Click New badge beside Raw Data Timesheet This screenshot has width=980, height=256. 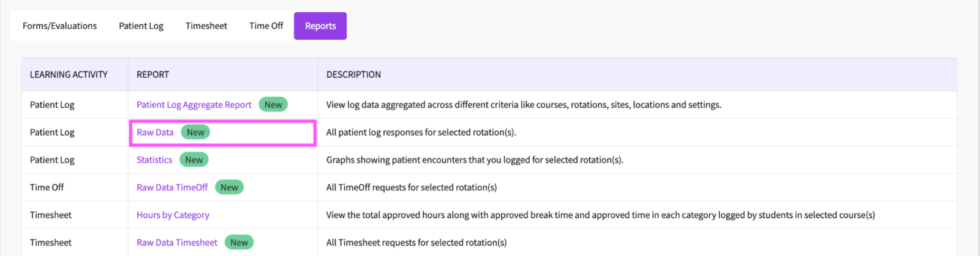[x=239, y=243]
